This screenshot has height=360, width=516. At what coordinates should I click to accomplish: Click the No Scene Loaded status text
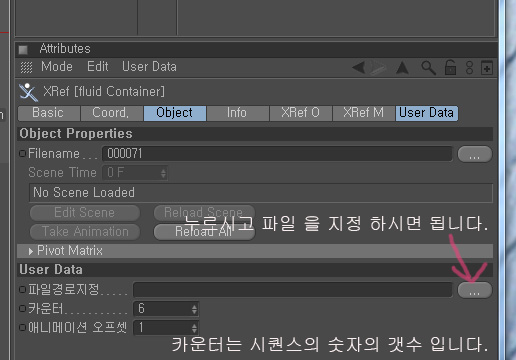point(84,193)
